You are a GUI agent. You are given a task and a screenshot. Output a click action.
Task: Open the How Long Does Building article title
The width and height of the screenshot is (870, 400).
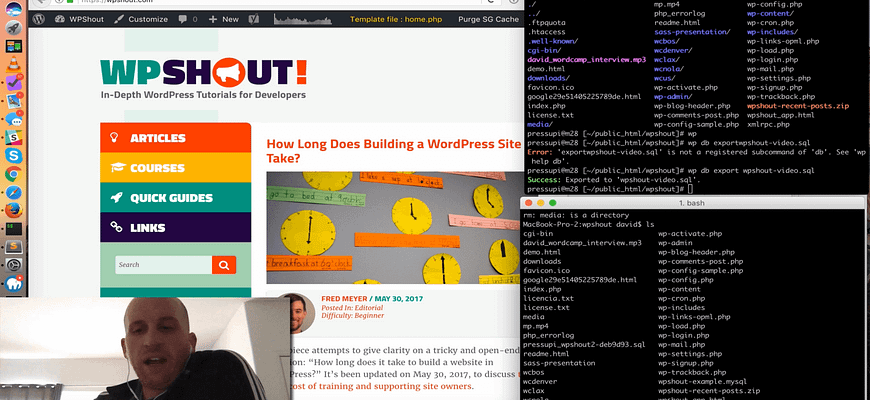click(x=394, y=151)
